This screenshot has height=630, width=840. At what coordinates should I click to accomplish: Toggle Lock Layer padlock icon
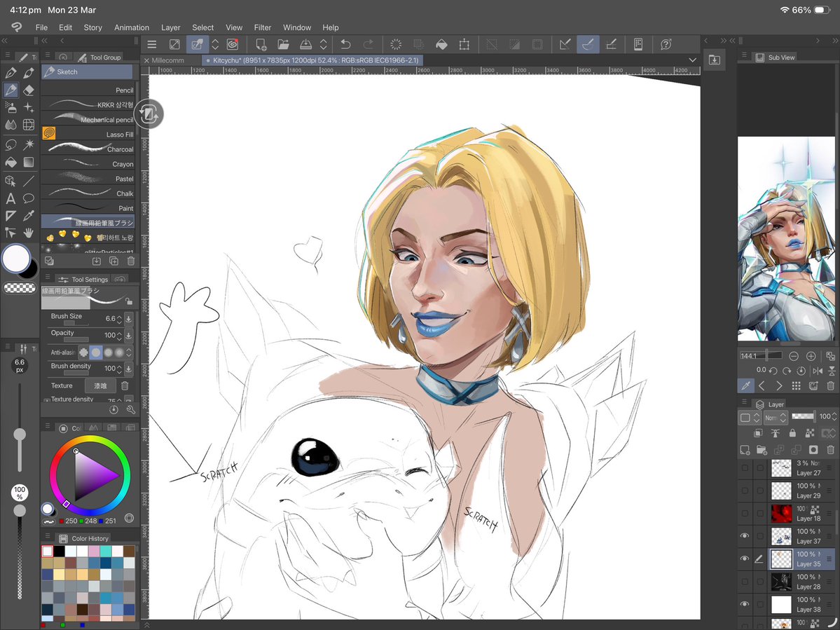(x=792, y=433)
